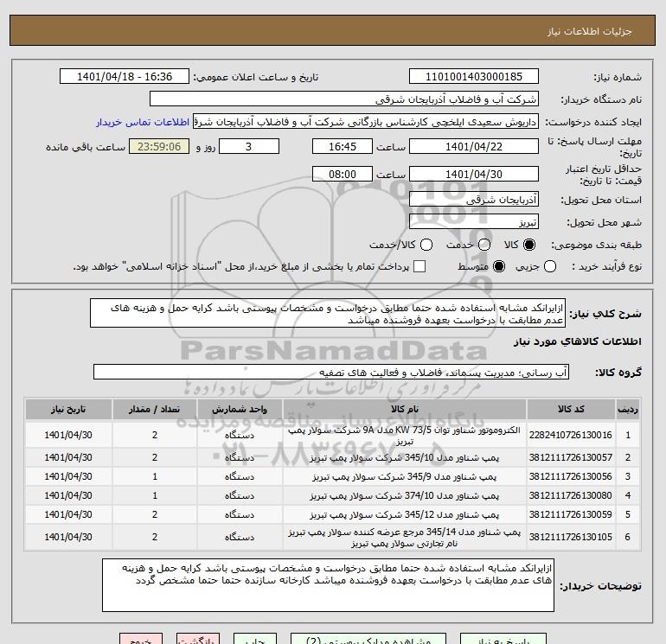Click item name پمپ شناور مدل 345/9
Viewport: 666px width, 644px height.
[x=405, y=477]
